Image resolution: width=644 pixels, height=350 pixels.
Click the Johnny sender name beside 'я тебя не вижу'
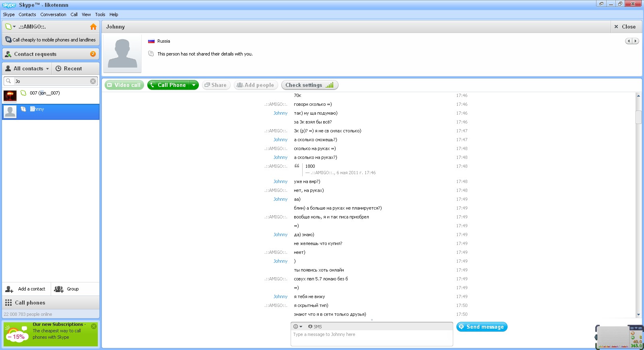[281, 296]
